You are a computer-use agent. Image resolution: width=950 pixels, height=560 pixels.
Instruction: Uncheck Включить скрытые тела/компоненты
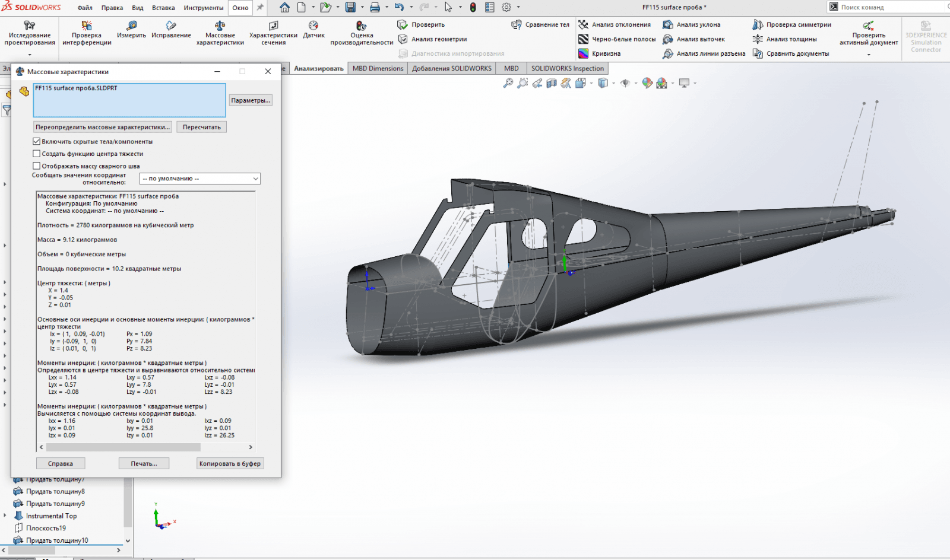pyautogui.click(x=37, y=142)
